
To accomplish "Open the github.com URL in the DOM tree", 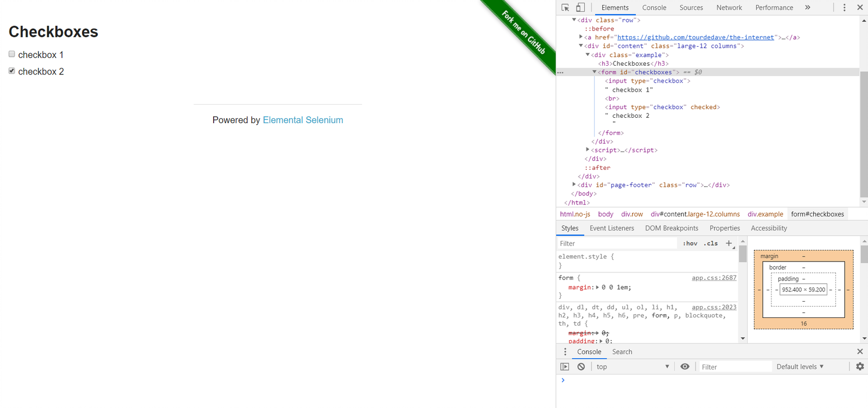I will (695, 37).
